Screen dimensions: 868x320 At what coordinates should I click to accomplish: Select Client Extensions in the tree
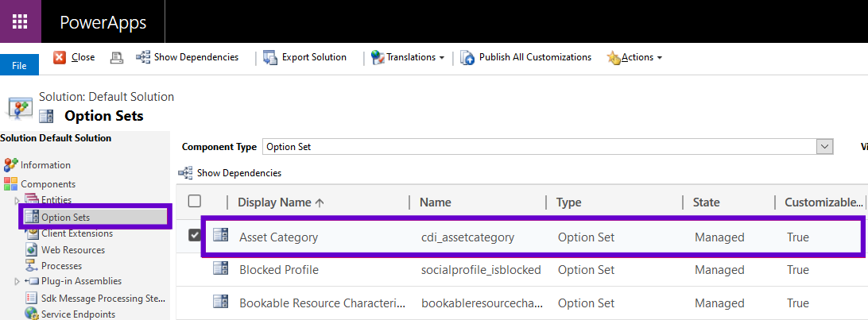[x=77, y=233]
